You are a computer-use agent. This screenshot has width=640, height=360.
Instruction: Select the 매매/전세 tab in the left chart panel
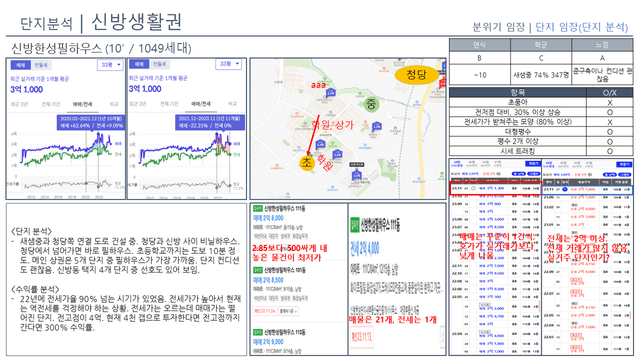(82, 104)
